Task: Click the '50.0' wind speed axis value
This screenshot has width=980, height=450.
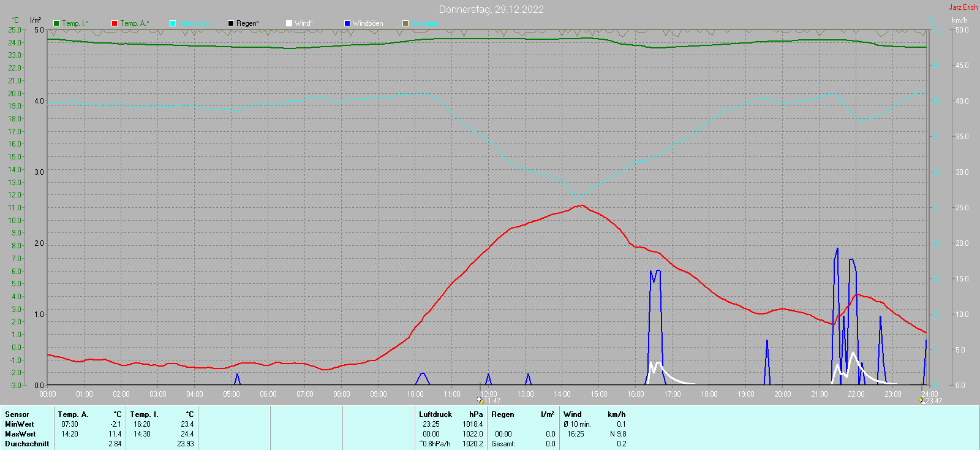Action: pos(962,30)
